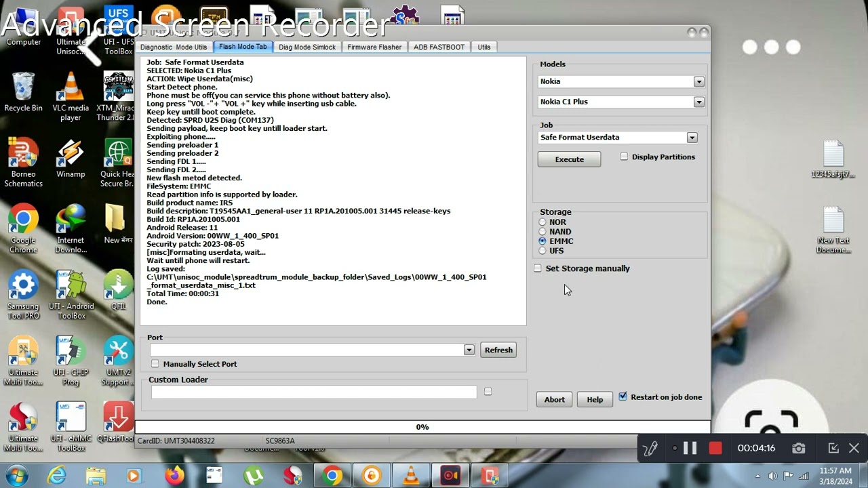Open the Diag Mode Simlock tab

[x=307, y=47]
